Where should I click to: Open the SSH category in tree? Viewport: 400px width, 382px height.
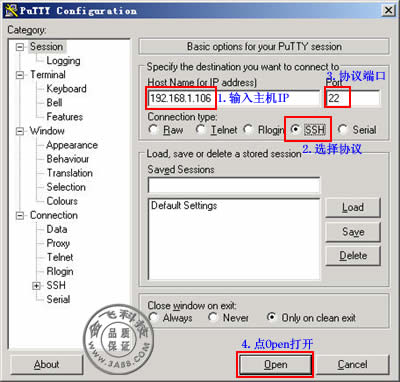click(56, 286)
